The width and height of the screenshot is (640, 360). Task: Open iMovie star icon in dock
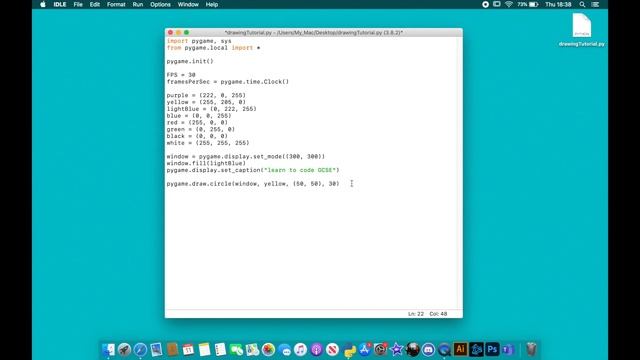pyautogui.click(x=396, y=350)
